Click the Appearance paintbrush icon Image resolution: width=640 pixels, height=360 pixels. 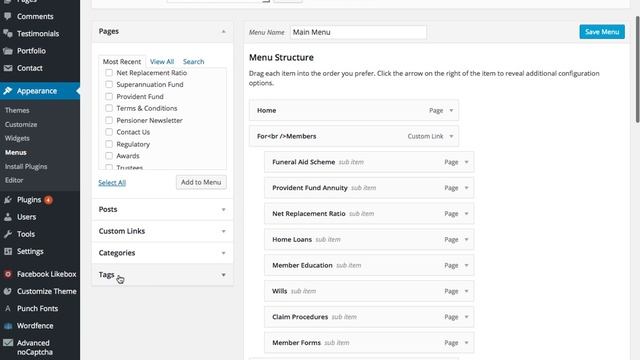[8, 91]
